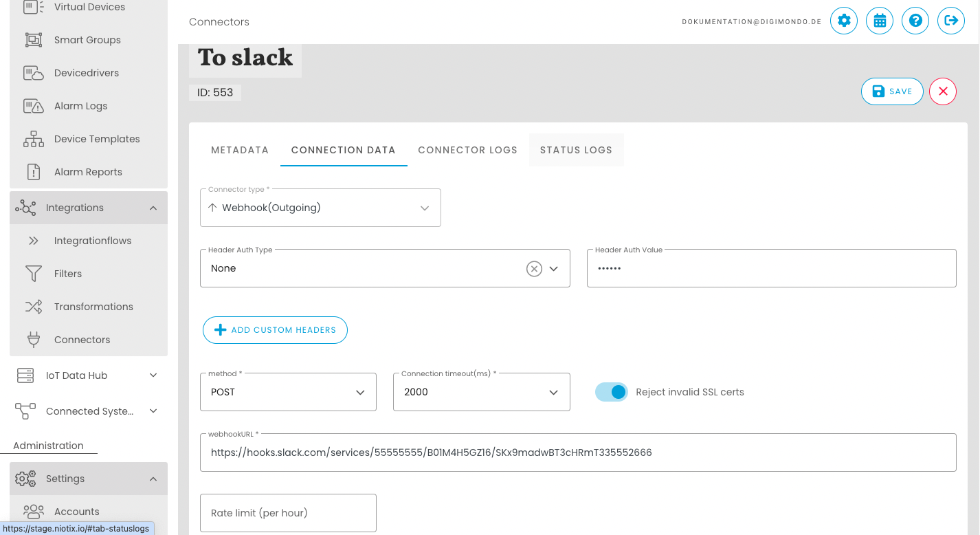Click the logout icon
This screenshot has width=980, height=535.
[x=950, y=21]
